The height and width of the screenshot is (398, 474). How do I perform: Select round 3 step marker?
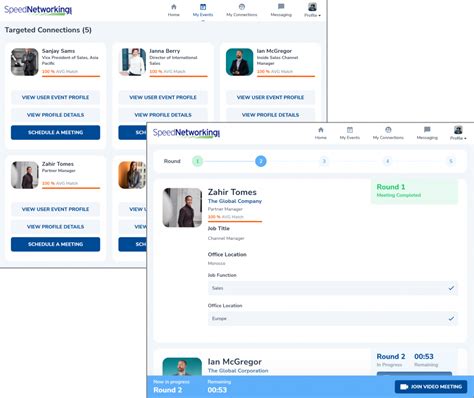tap(324, 161)
